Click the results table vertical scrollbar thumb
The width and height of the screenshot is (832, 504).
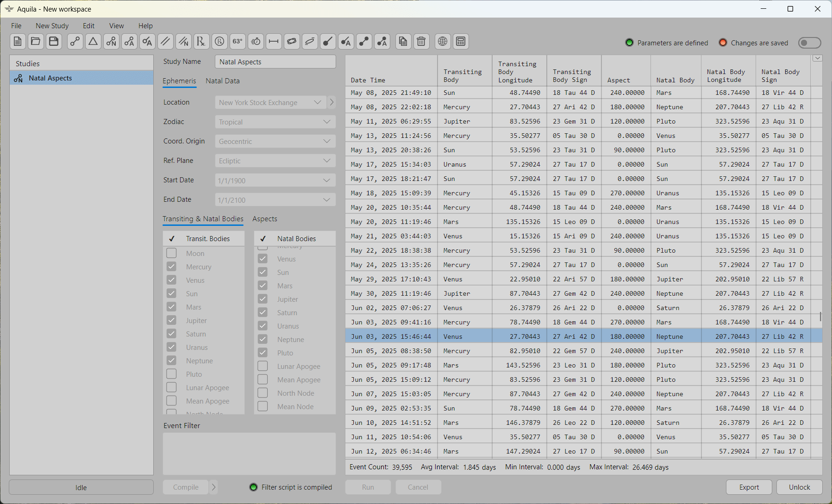click(820, 316)
